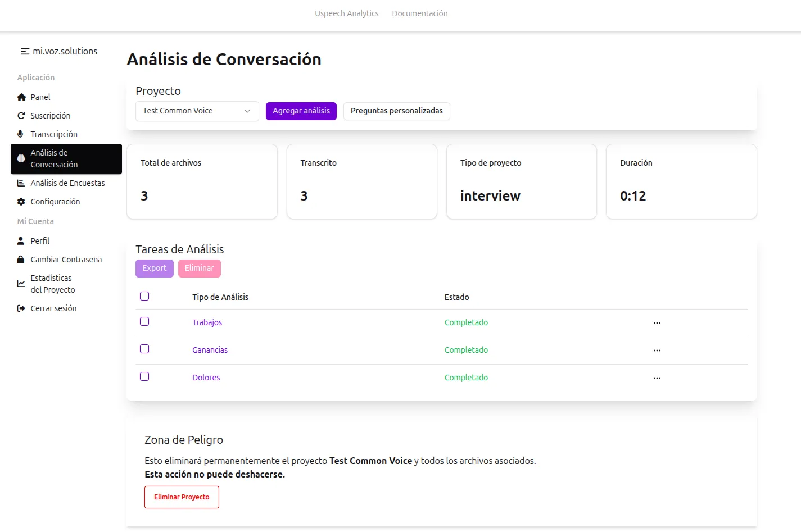Click the sign-out icon for Cerrar sesión
Viewport: 801px width, 532px height.
click(x=21, y=308)
